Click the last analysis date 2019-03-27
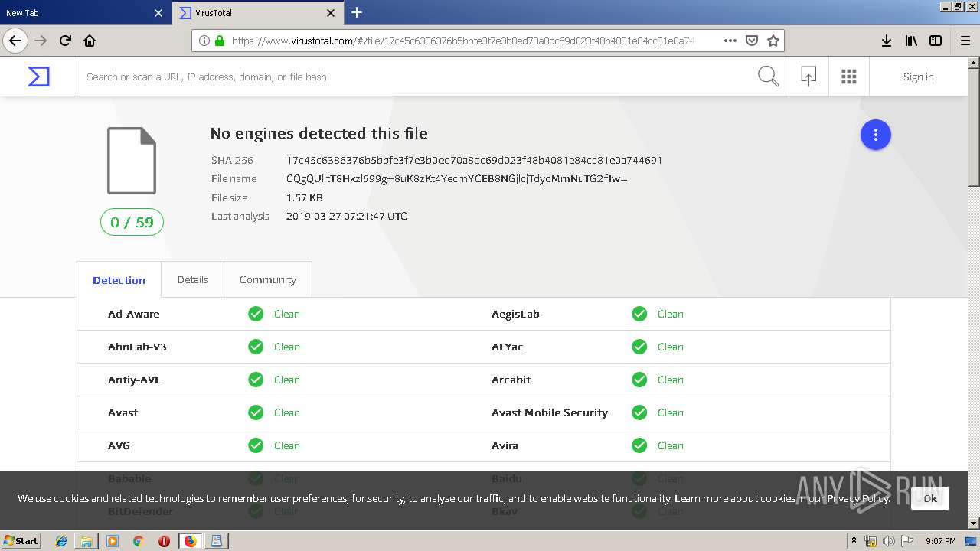The height and width of the screenshot is (551, 980). click(346, 216)
